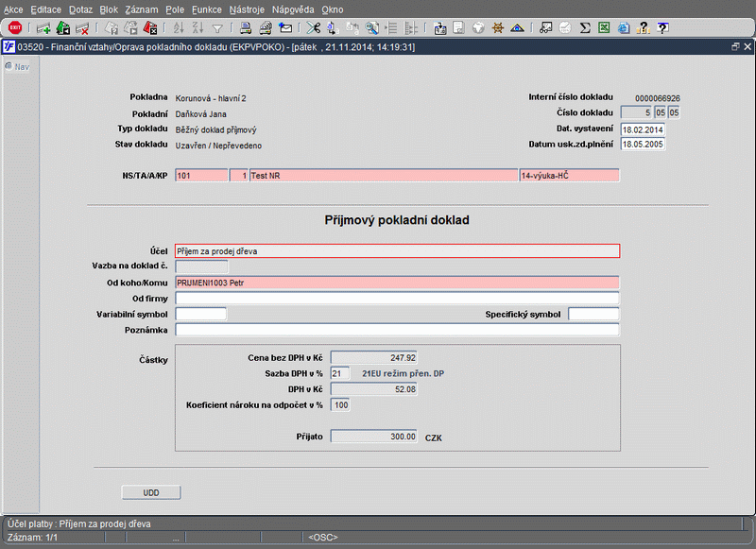Image resolution: width=756 pixels, height=549 pixels.
Task: Click the print preview icon beside the printer
Action: (266, 28)
